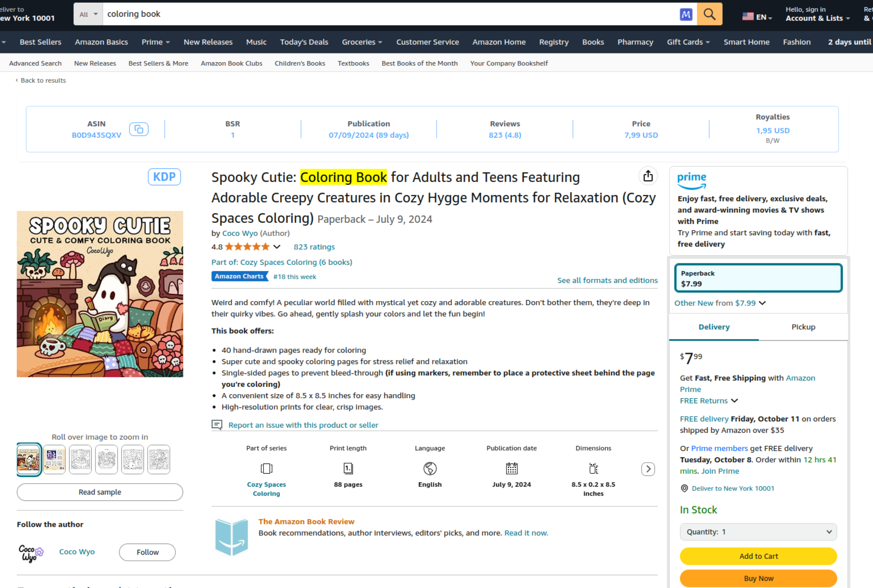The height and width of the screenshot is (588, 873).
Task: Click the Royalties 1,95 USD value
Action: coord(773,130)
